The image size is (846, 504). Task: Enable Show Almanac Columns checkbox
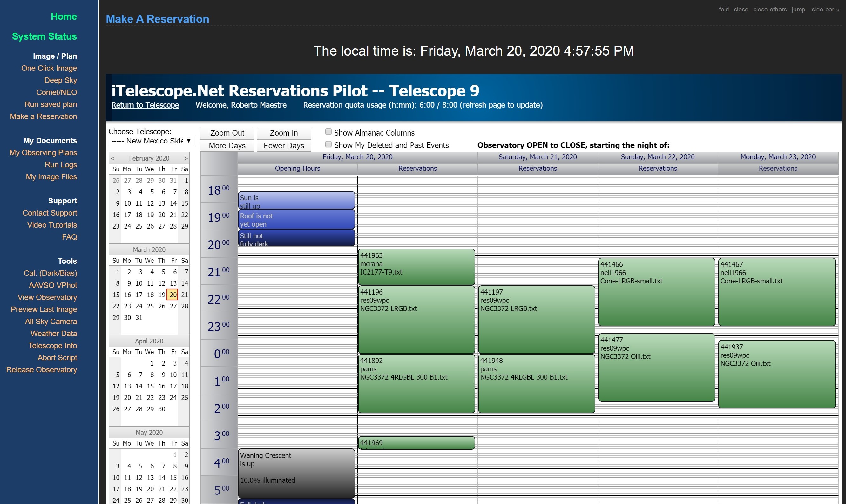tap(328, 131)
